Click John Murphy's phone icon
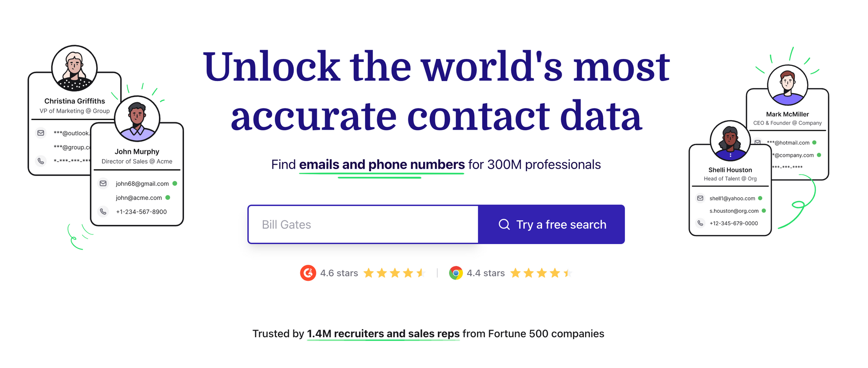 [x=103, y=212]
